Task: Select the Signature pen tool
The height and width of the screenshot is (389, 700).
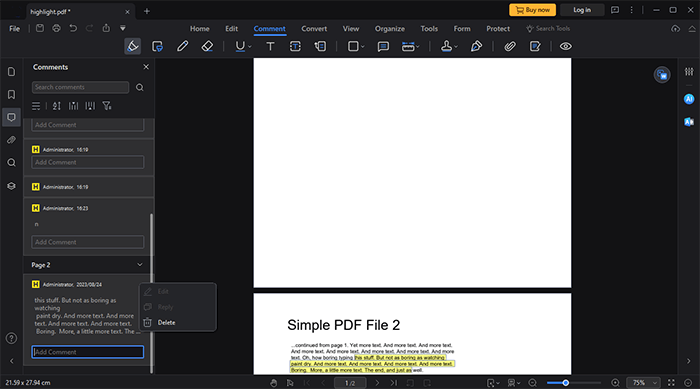Action: click(x=476, y=46)
